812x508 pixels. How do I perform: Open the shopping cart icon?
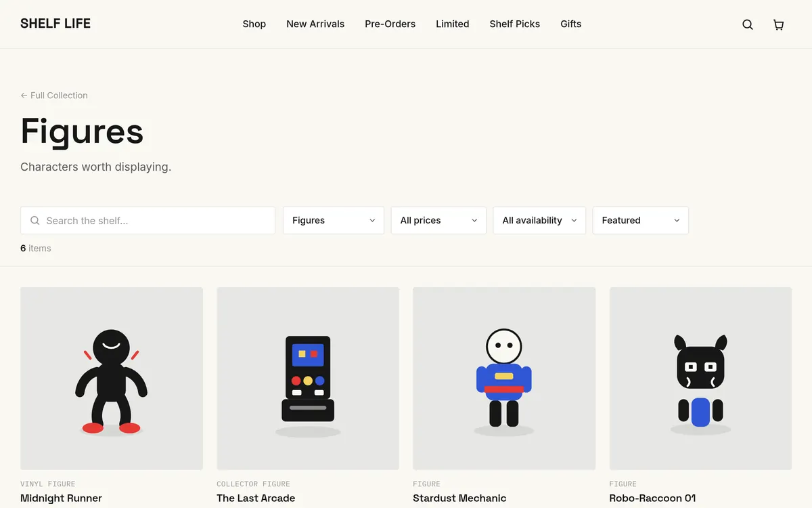click(x=779, y=24)
